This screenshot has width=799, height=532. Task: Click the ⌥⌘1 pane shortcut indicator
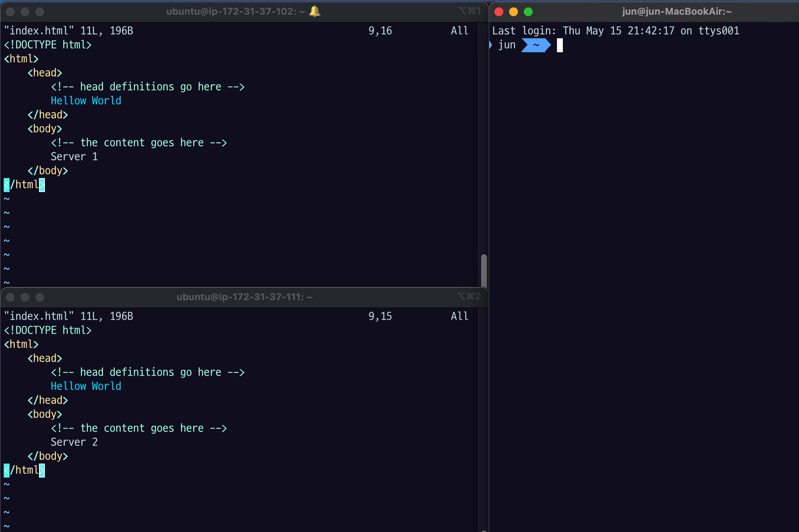point(470,11)
